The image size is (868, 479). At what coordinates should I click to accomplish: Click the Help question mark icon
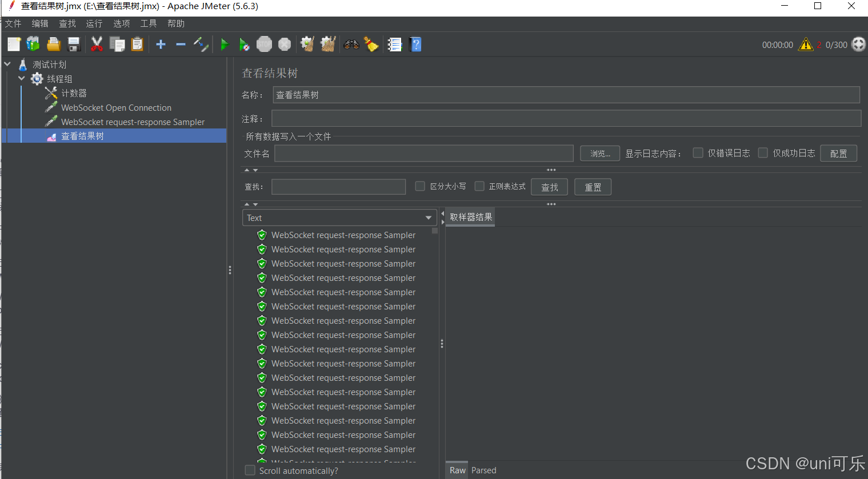point(416,45)
